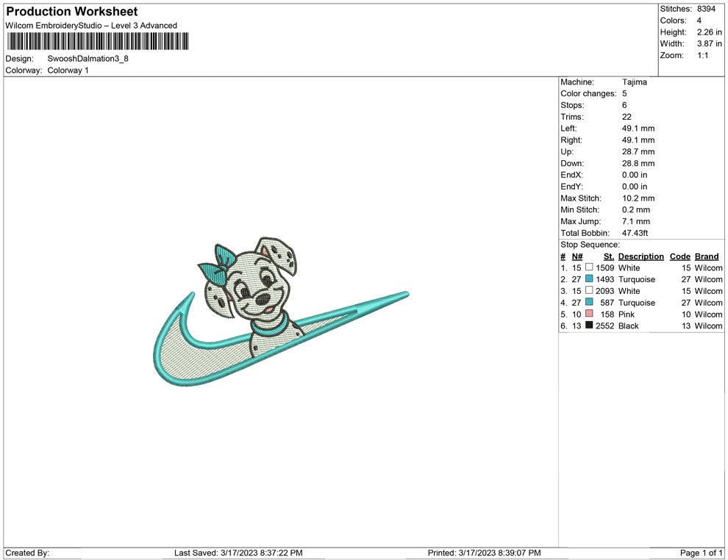Click the 'Colorway 1' value
Viewport: 728px width, 560px height.
(68, 71)
